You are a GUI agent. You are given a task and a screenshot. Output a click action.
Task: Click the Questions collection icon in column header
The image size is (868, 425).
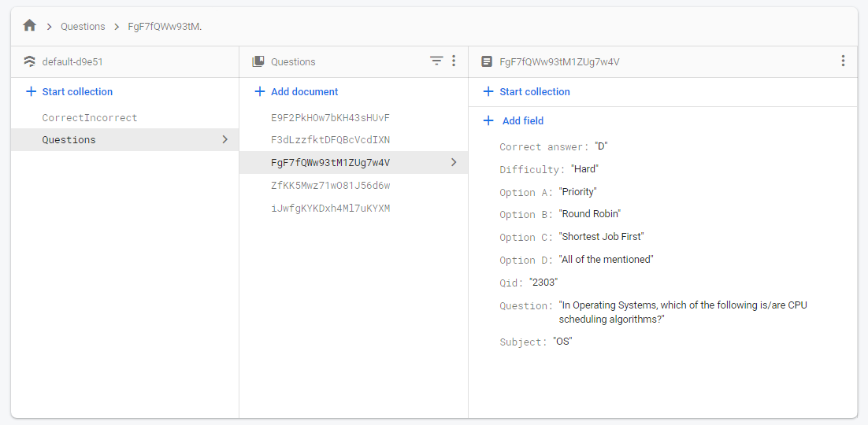(258, 61)
